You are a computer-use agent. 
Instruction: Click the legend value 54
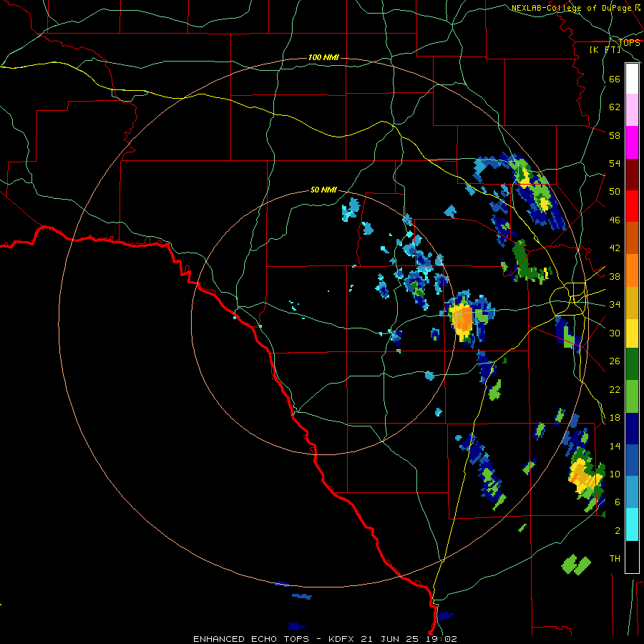615,163
